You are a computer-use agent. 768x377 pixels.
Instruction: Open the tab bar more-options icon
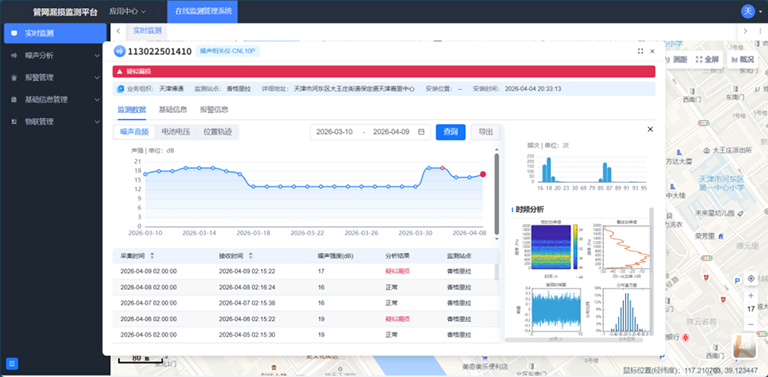(759, 31)
